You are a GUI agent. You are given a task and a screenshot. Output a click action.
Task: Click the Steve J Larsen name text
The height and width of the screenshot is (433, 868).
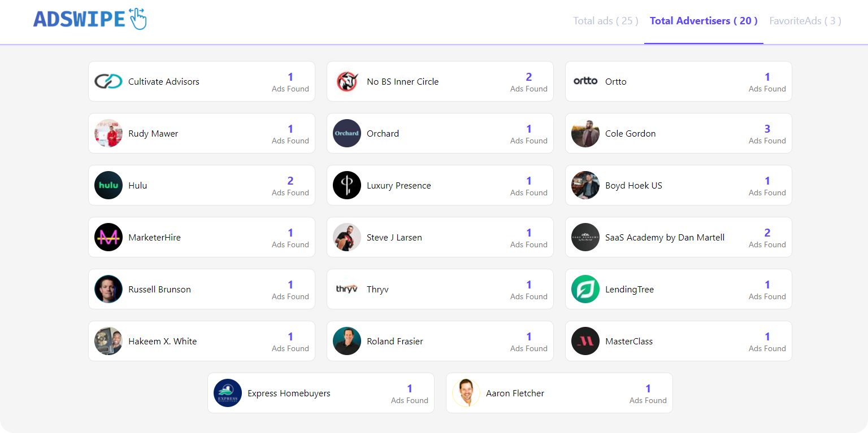coord(394,238)
